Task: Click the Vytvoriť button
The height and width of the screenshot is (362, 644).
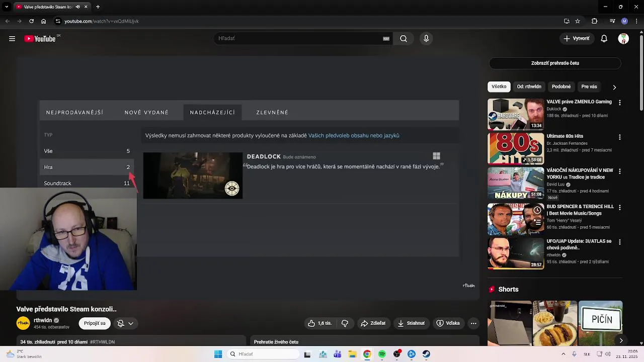Action: coord(577,39)
